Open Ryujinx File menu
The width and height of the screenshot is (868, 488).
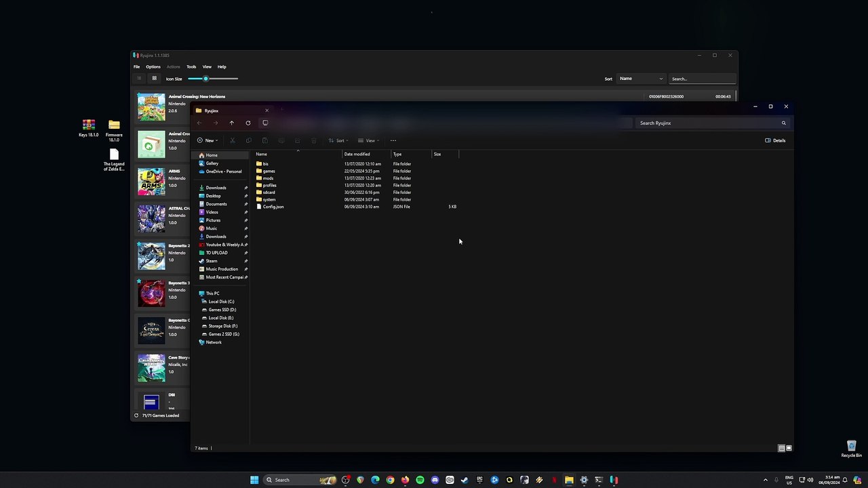136,66
